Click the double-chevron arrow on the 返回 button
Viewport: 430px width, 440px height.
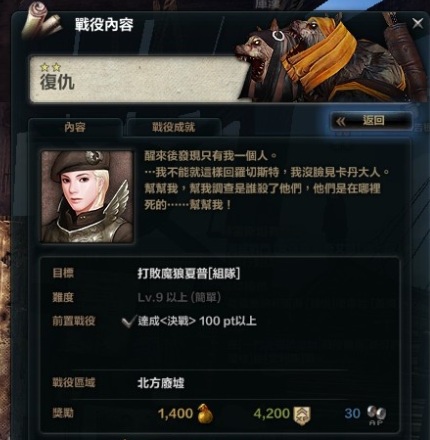[341, 121]
